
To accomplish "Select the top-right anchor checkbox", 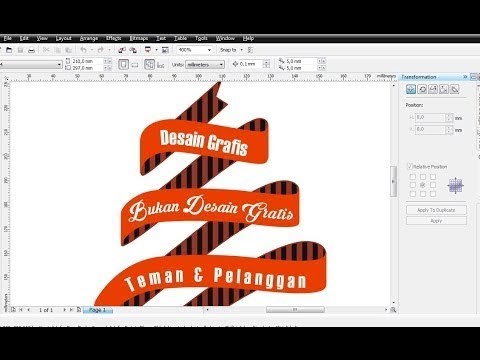I will [433, 177].
